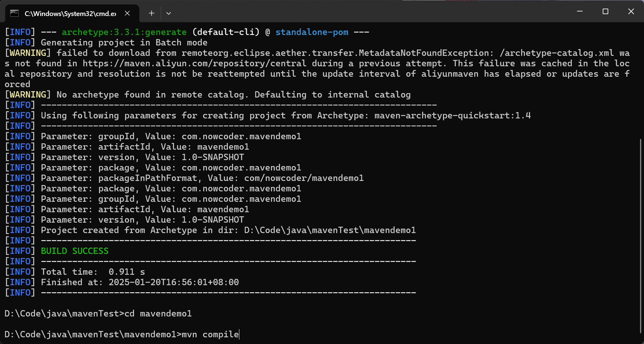The image size is (644, 344).
Task: Open a new tab with the plus button
Action: pyautogui.click(x=152, y=13)
